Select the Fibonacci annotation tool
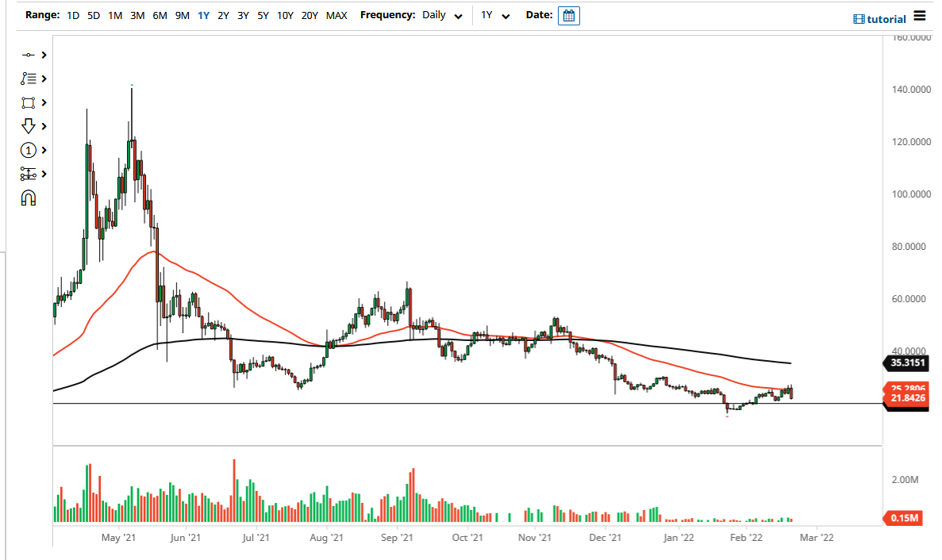Viewport: 942px width, 560px height. [x=29, y=79]
